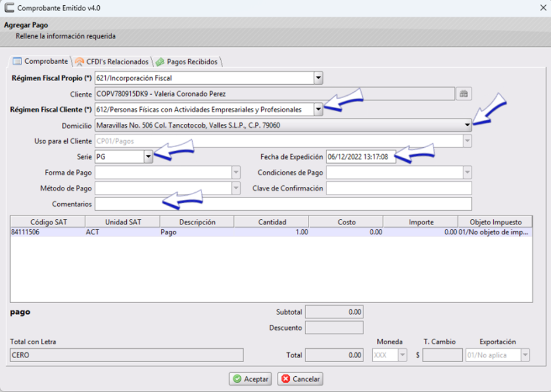Click the CFDI's Relacionados tab icon

coord(79,62)
